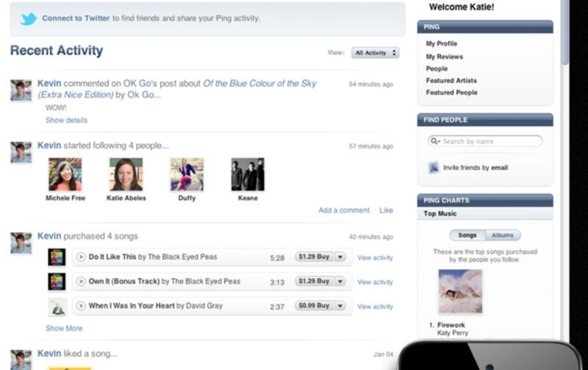Open album art beside Do It Like This
This screenshot has height=370, width=588.
click(57, 257)
